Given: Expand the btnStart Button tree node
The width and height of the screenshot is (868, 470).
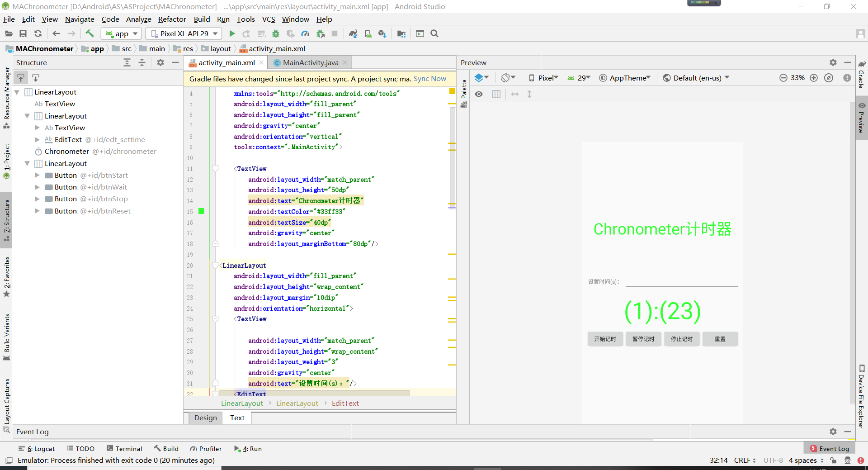Looking at the screenshot, I should tap(37, 175).
